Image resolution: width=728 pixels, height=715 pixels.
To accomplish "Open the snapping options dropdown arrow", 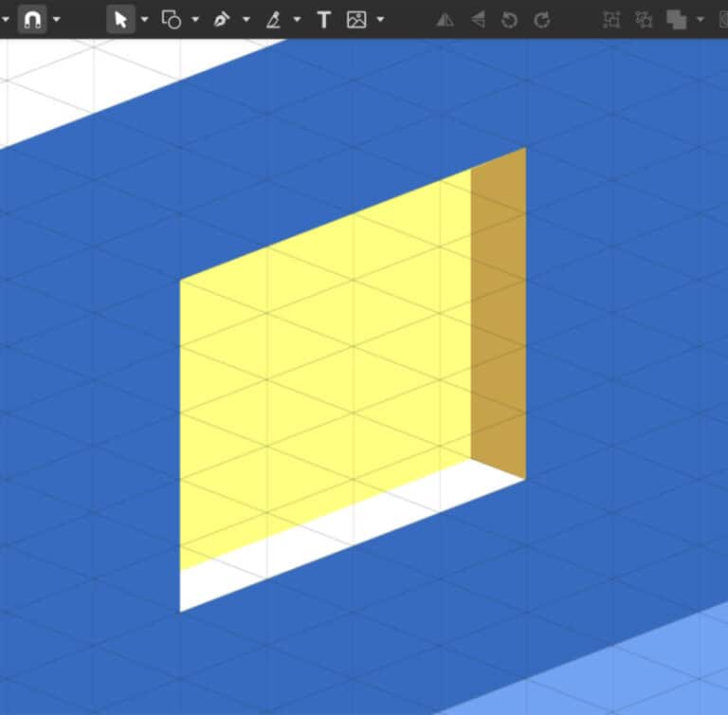I will 57,20.
